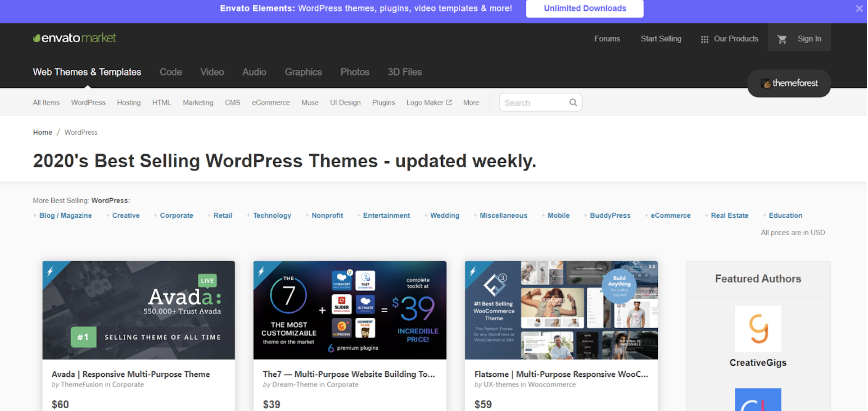
Task: Switch to the Audio category tab
Action: pyautogui.click(x=254, y=72)
